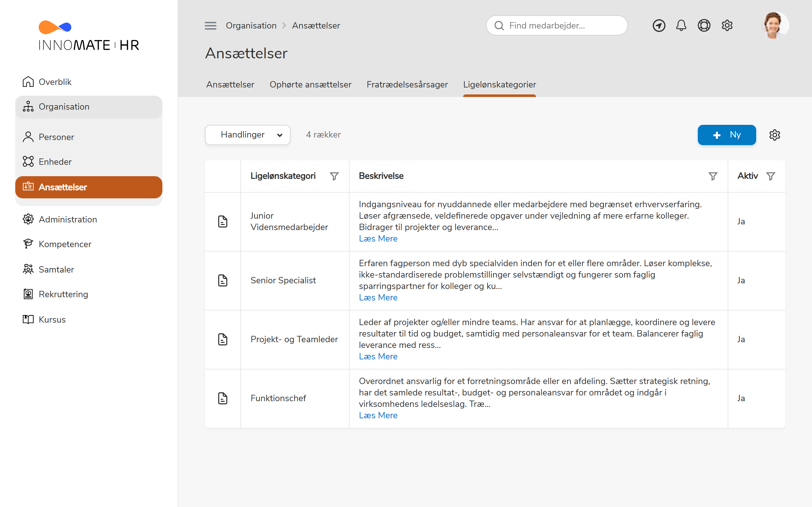Expand the Handlinger dropdown
The image size is (812, 507).
[x=248, y=135]
